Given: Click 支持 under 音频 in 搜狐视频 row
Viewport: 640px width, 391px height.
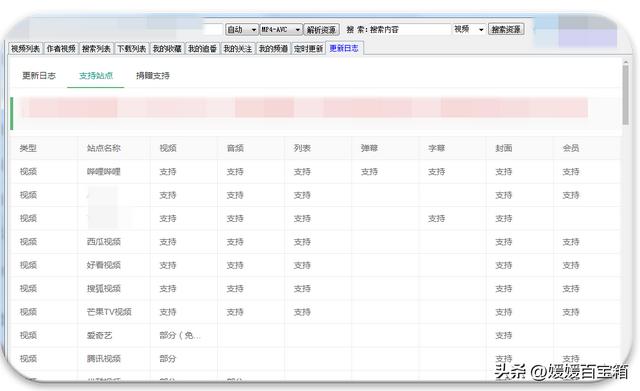Looking at the screenshot, I should click(235, 289).
